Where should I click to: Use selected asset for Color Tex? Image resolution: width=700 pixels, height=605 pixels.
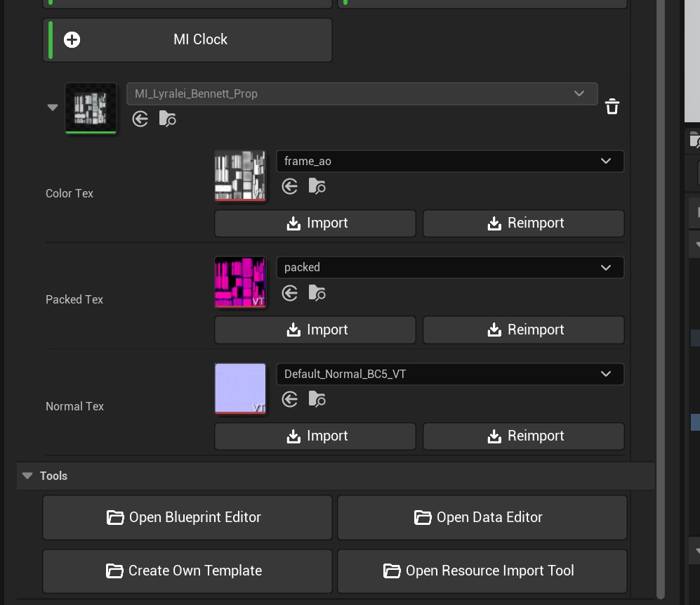(x=290, y=186)
